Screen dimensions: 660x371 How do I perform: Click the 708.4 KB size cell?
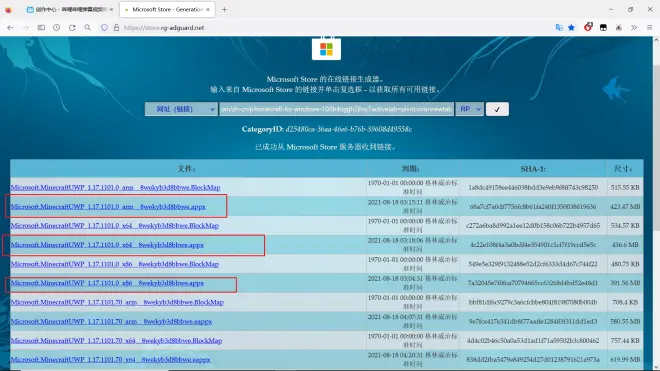[625, 302]
